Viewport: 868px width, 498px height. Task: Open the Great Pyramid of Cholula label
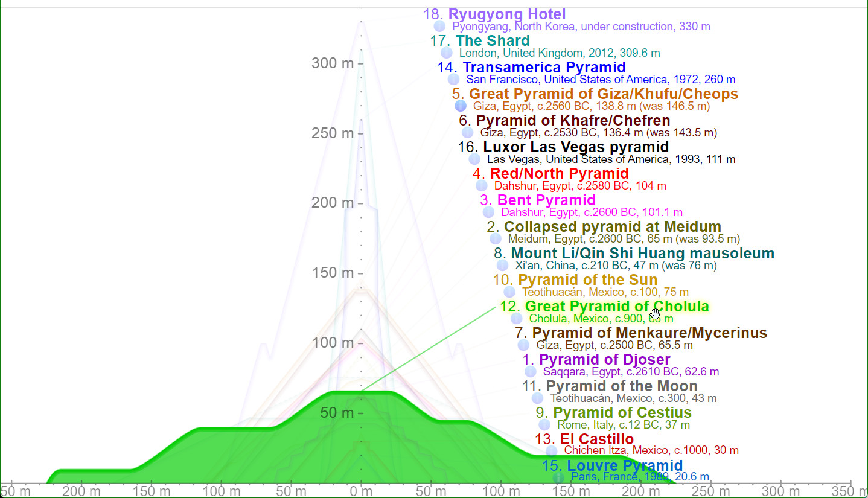tap(616, 307)
